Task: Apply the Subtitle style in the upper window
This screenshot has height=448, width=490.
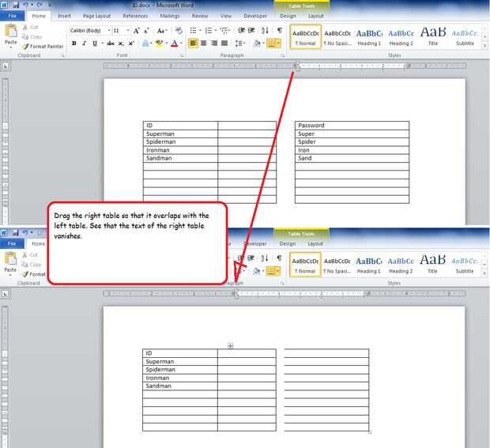Action: coord(465,37)
